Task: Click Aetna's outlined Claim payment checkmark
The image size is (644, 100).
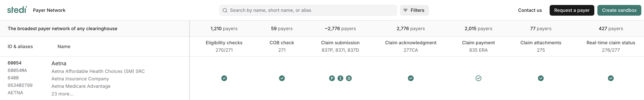Action: pyautogui.click(x=478, y=78)
